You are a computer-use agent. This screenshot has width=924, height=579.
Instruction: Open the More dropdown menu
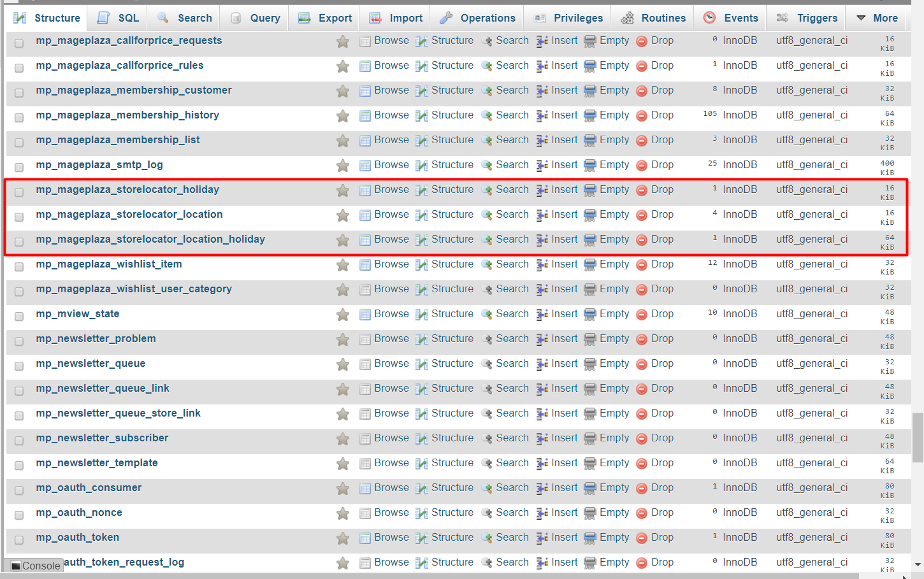877,18
